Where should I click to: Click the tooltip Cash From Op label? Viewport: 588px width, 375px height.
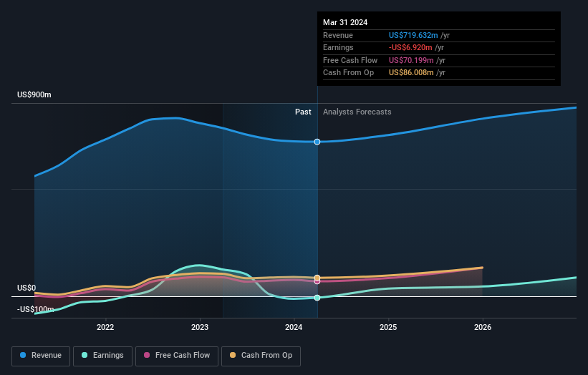348,73
